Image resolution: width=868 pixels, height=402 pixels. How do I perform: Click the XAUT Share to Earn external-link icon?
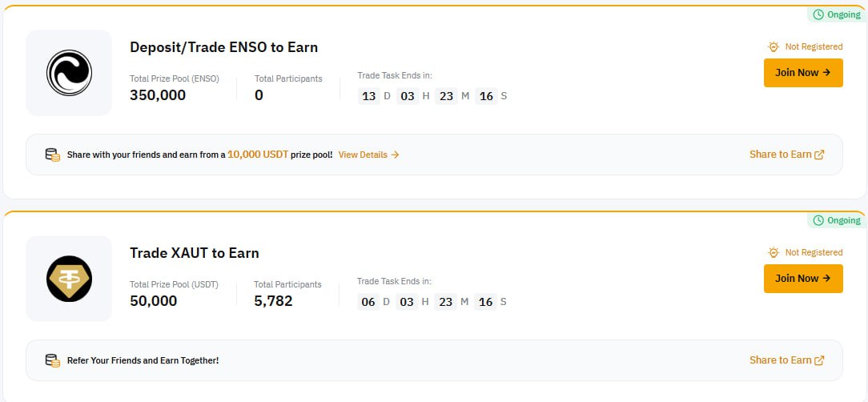(819, 360)
